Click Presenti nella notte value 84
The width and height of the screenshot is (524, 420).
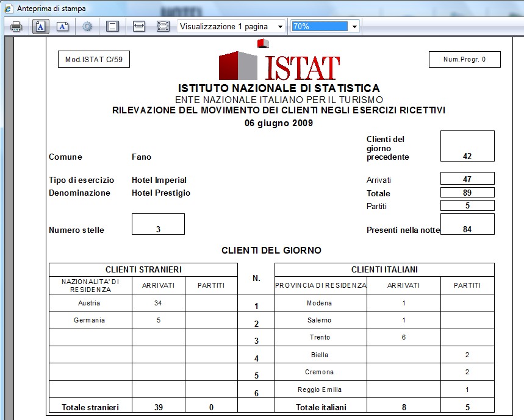tap(467, 229)
